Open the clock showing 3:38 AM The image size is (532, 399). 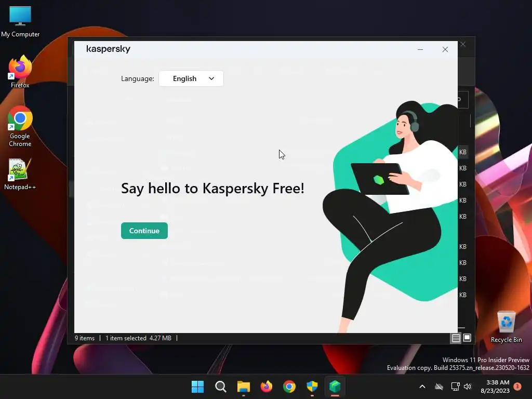[x=495, y=387]
